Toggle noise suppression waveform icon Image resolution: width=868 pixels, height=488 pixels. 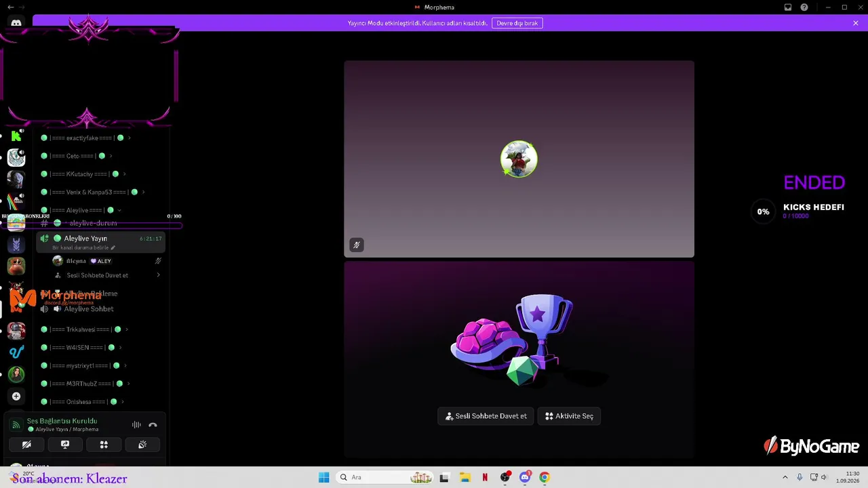(136, 425)
